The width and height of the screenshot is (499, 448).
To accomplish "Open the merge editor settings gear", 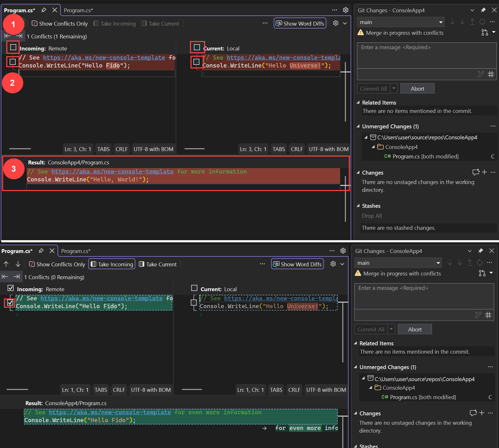I will click(335, 23).
